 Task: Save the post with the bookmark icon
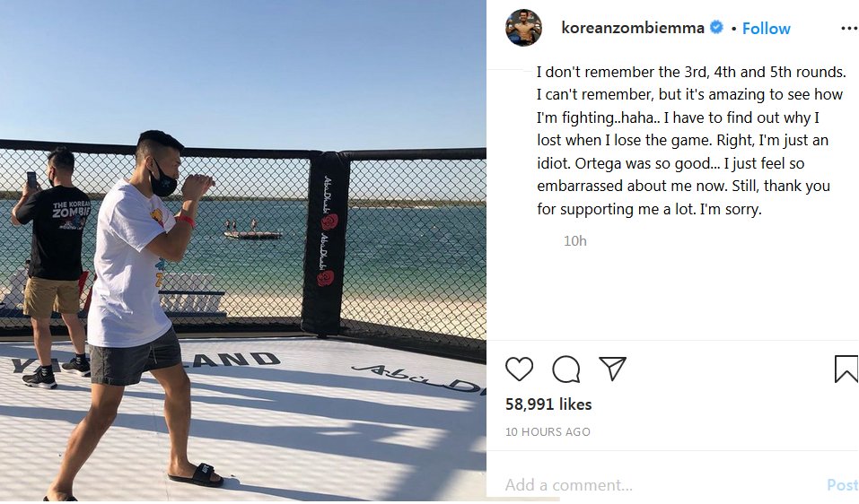tap(846, 369)
